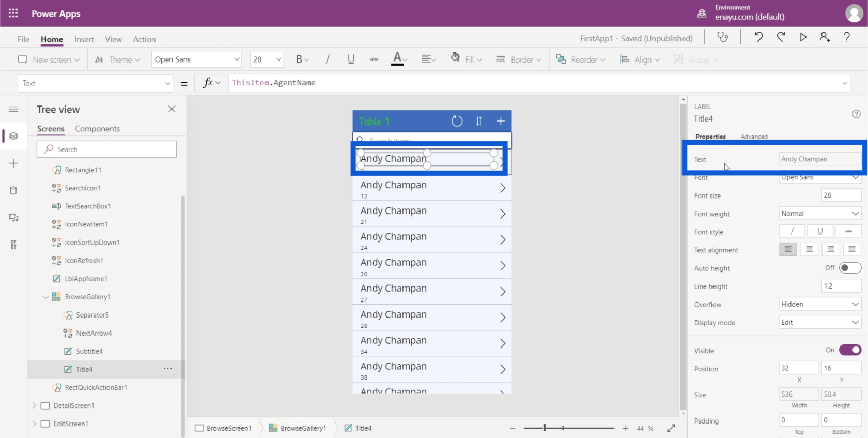Open the Fill color dropdown
868x438 pixels.
coord(466,59)
